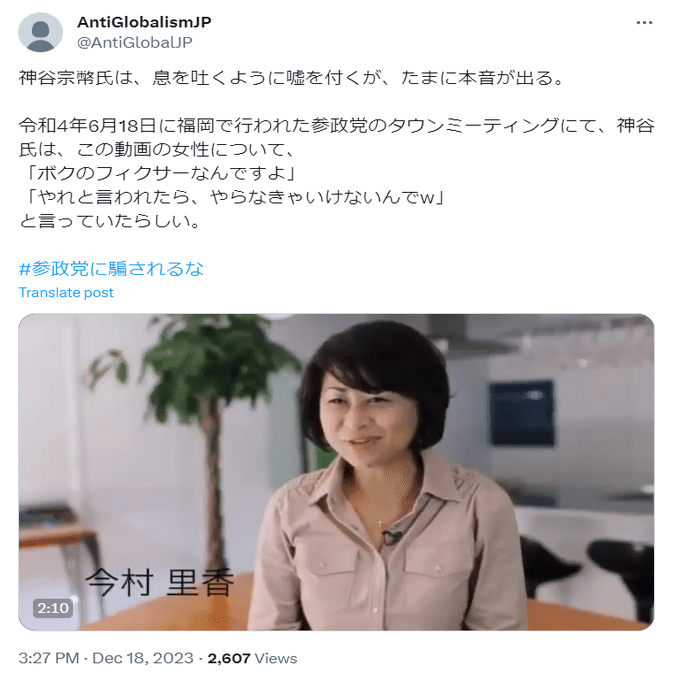Open the #参政党に騙されるな hashtag
This screenshot has width=673, height=673.
(x=111, y=269)
